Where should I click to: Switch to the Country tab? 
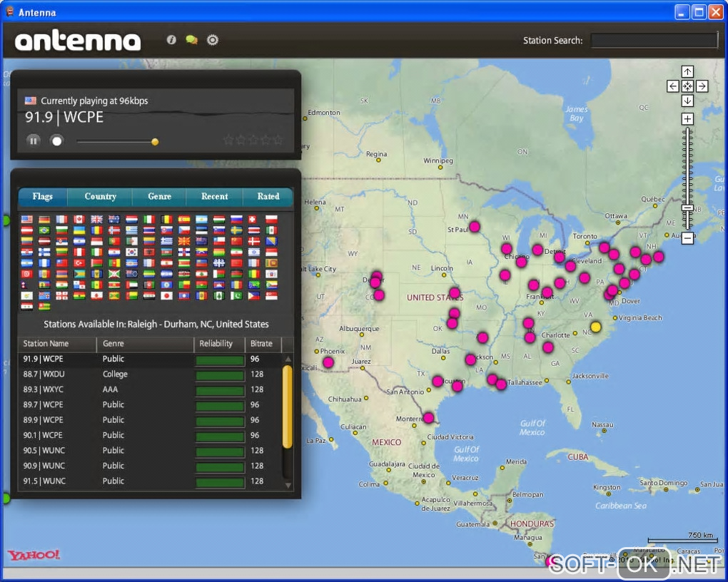tap(101, 196)
